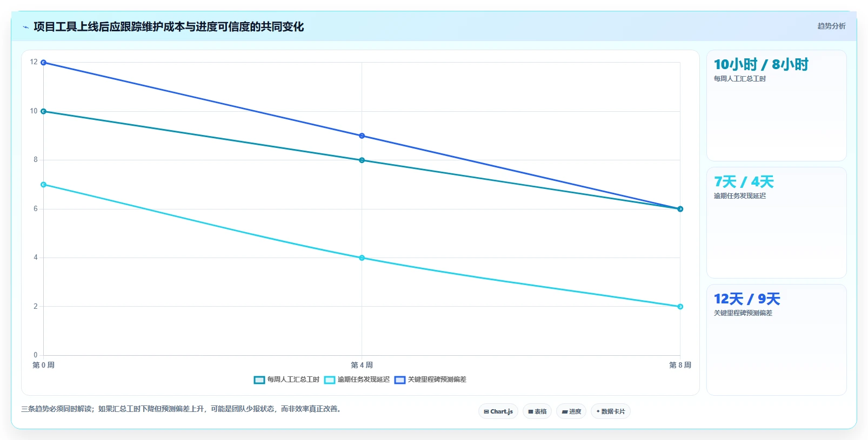Viewport: 868px width, 440px height.
Task: Click the y-axis tick label 8
Action: (36, 160)
